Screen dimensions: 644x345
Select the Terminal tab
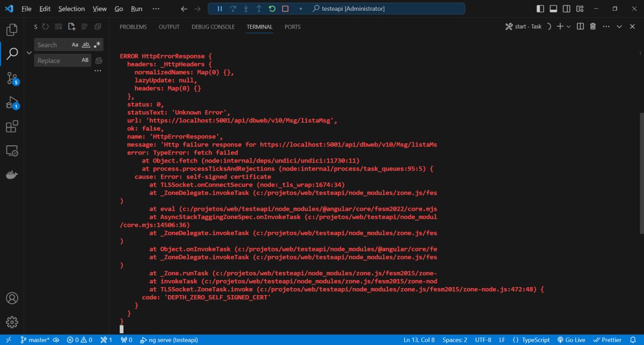click(x=260, y=27)
